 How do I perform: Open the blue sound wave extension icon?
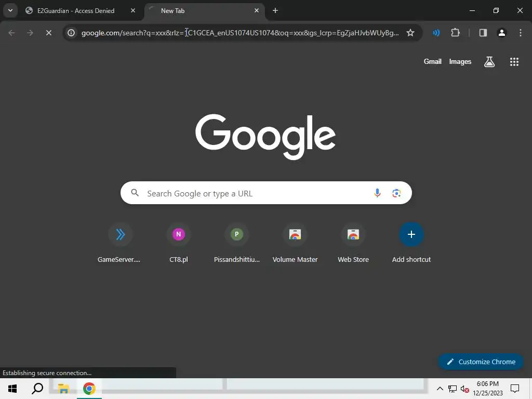tap(436, 33)
